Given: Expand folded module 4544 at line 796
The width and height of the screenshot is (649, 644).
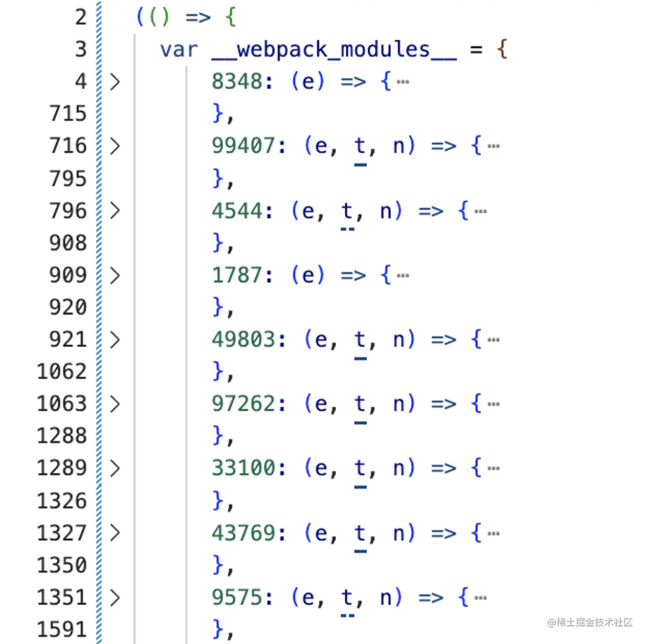Looking at the screenshot, I should (114, 211).
